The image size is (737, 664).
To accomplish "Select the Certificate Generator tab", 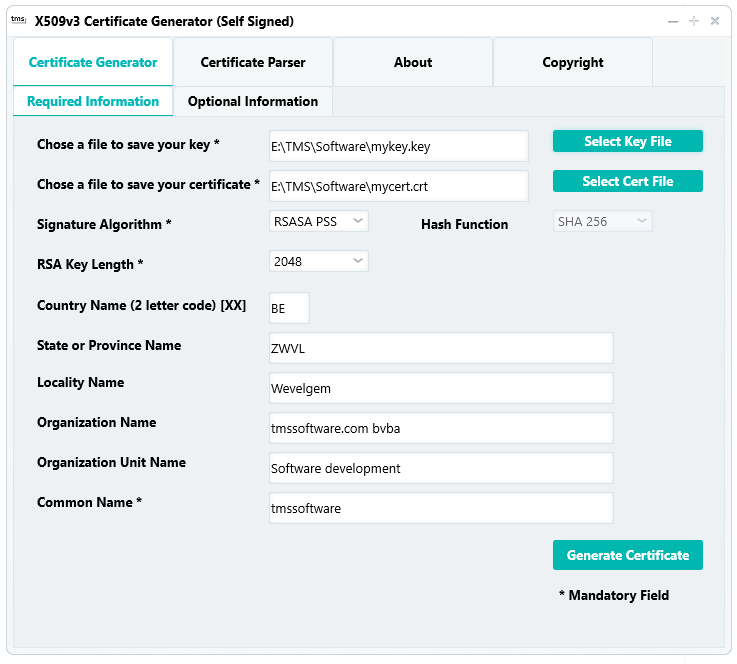I will pyautogui.click(x=93, y=62).
